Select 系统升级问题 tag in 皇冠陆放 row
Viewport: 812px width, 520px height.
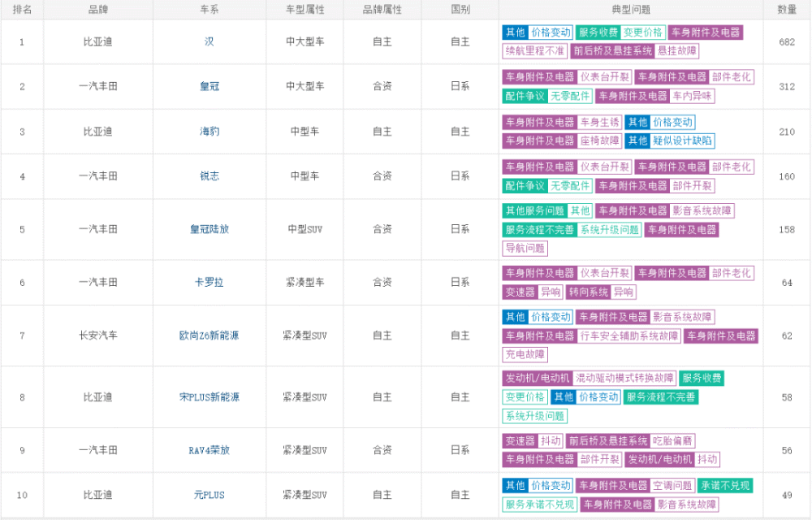(610, 229)
